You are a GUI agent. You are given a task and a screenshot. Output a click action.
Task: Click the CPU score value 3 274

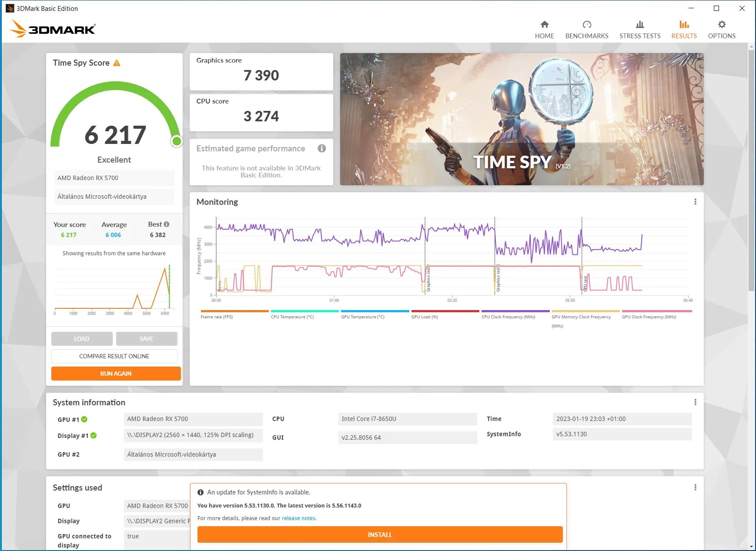[x=261, y=117]
